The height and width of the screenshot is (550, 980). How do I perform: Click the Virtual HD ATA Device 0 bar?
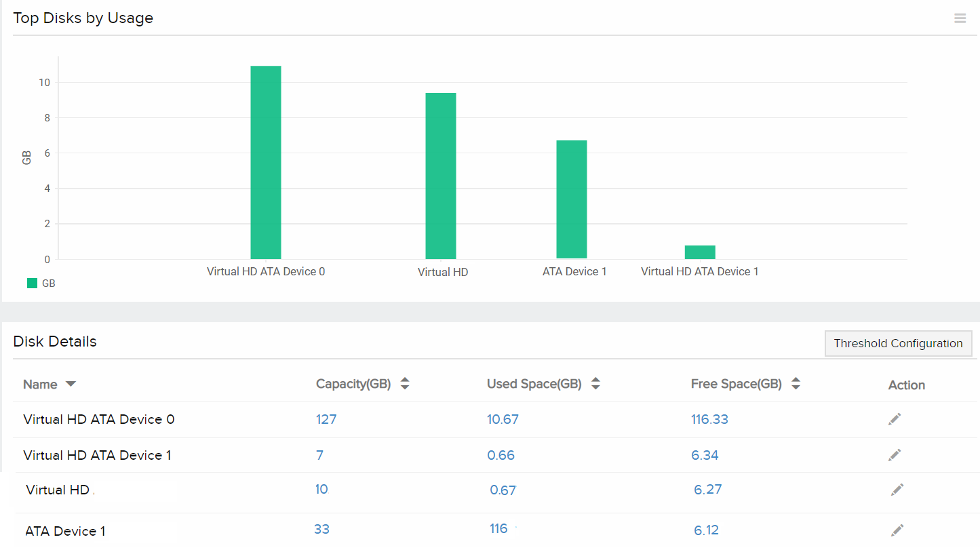click(x=266, y=163)
